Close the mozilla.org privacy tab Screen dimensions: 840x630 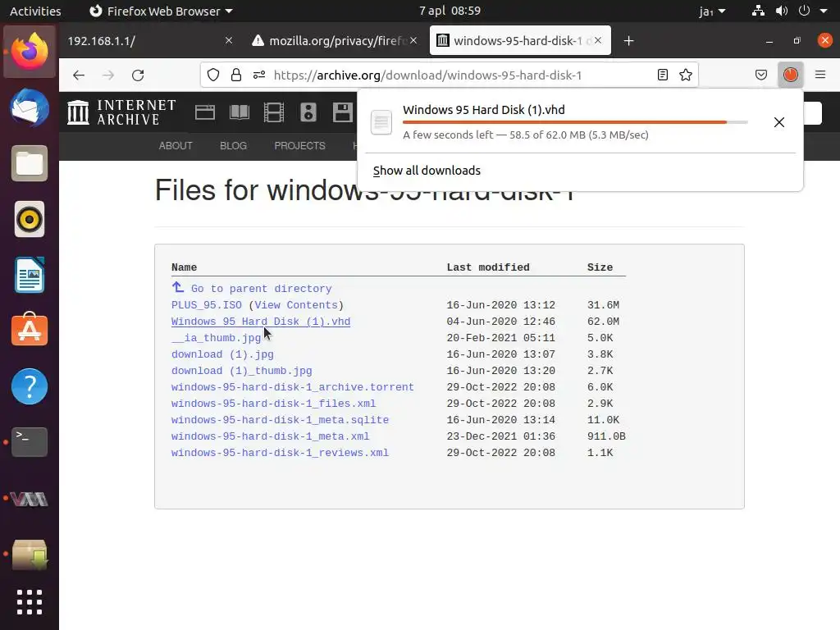coord(413,40)
